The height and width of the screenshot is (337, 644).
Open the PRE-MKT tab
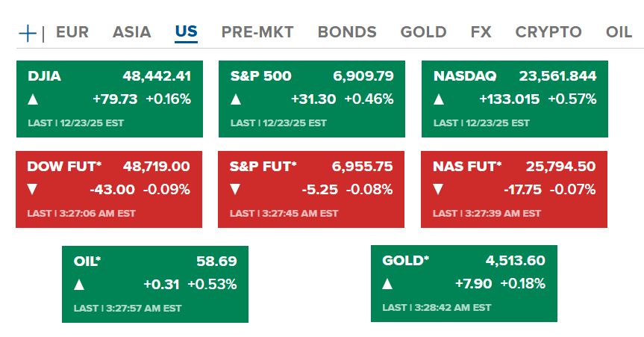coord(257,32)
